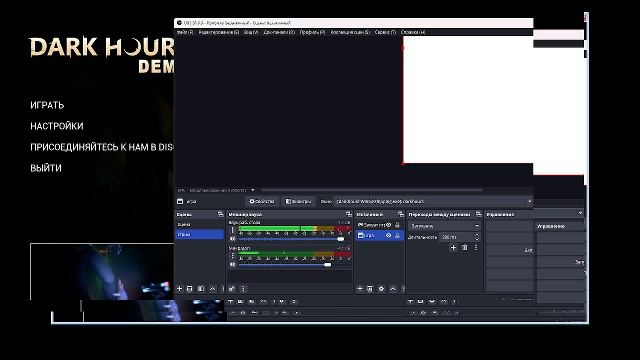Open source properties gear in Sources toolbar
The width and height of the screenshot is (640, 360).
(381, 289)
